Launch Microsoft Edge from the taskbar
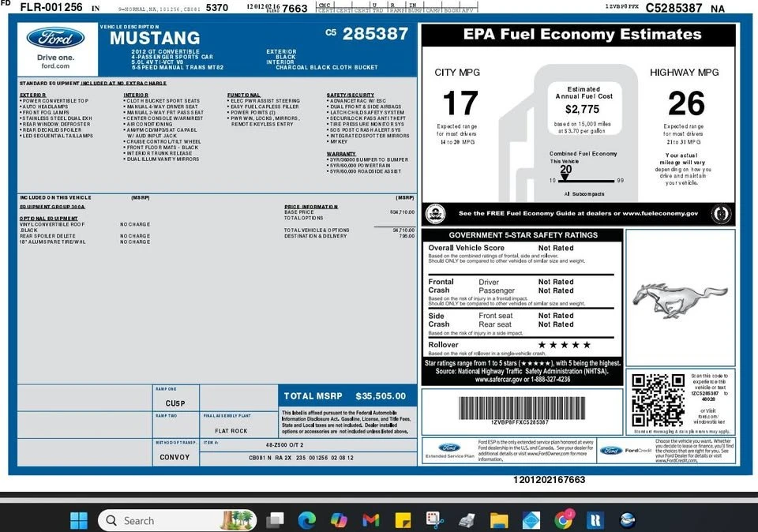This screenshot has width=758, height=532. (306, 520)
